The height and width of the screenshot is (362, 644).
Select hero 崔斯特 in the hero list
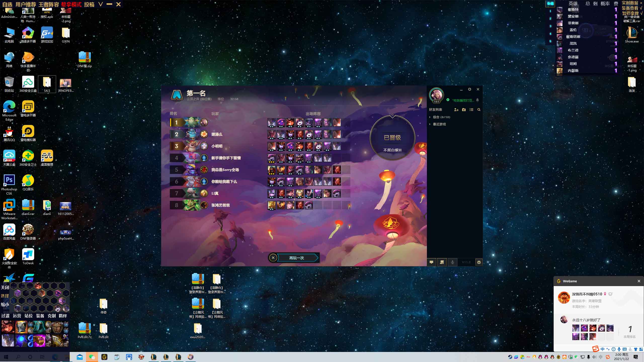tap(573, 10)
